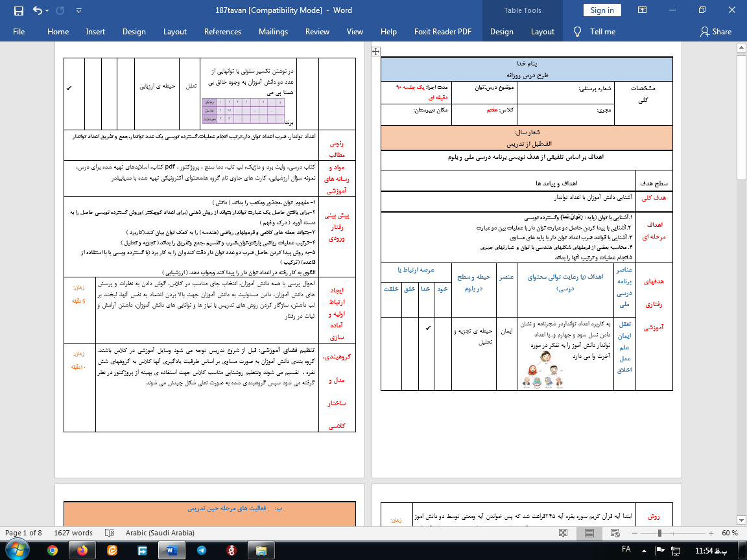
Task: Open the View tab
Action: click(x=355, y=31)
